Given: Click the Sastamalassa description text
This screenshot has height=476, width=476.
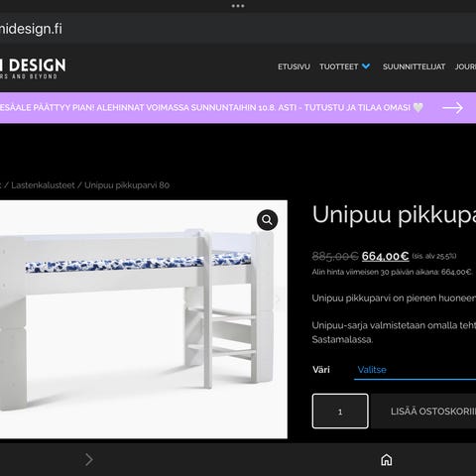Looking at the screenshot, I should click(x=342, y=339).
